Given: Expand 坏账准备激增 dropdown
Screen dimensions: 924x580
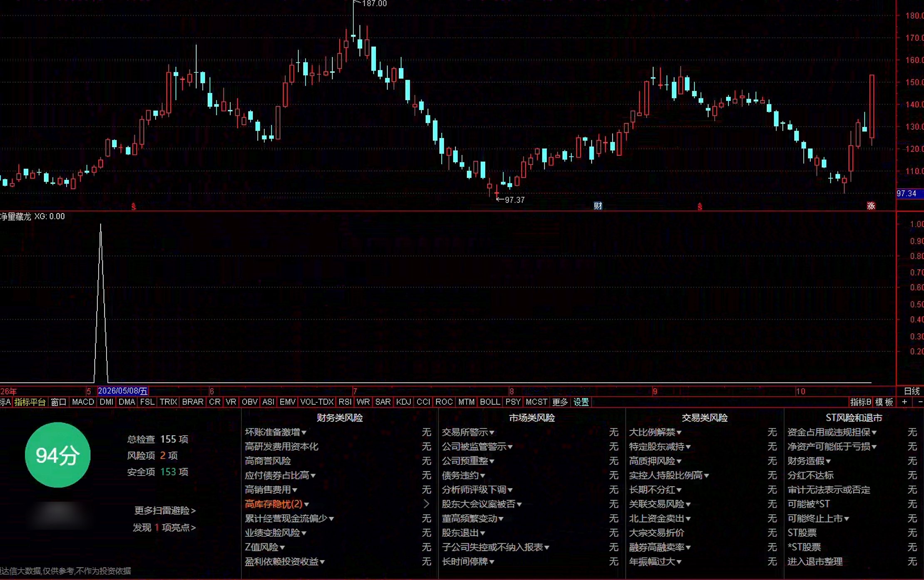Looking at the screenshot, I should [276, 432].
